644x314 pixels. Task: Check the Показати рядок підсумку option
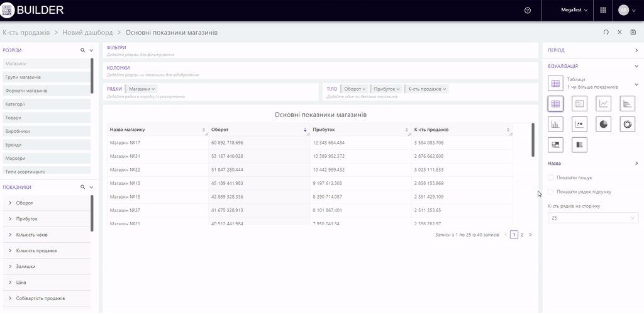552,191
